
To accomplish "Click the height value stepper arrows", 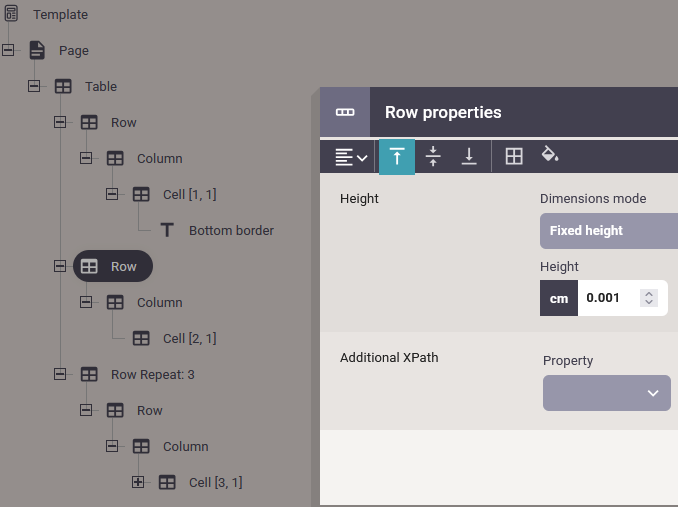I will (649, 298).
